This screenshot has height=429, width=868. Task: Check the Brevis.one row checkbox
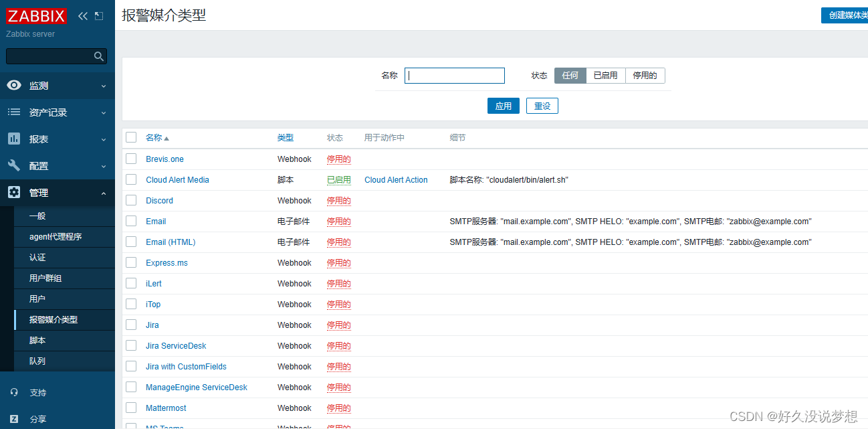[131, 159]
